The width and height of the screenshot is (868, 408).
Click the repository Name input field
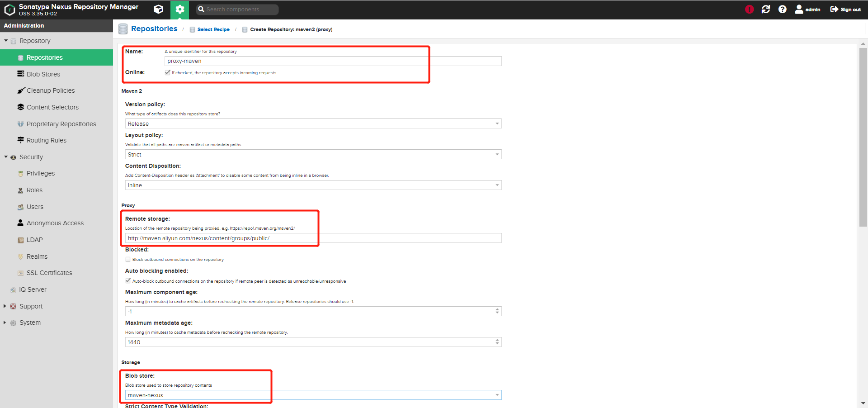point(333,61)
